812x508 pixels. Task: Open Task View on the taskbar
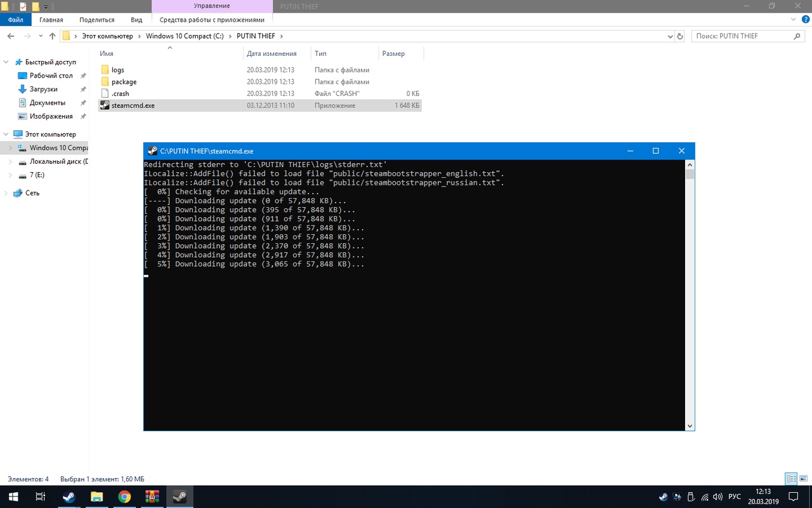click(x=40, y=497)
